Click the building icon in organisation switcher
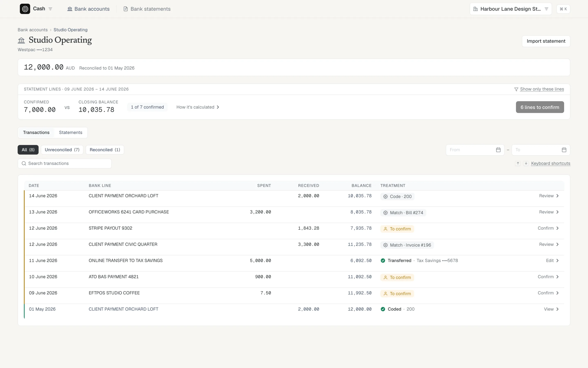 (476, 9)
